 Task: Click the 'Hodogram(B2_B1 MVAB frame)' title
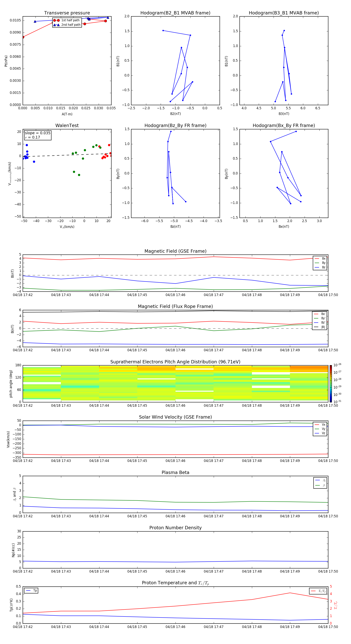pos(175,13)
